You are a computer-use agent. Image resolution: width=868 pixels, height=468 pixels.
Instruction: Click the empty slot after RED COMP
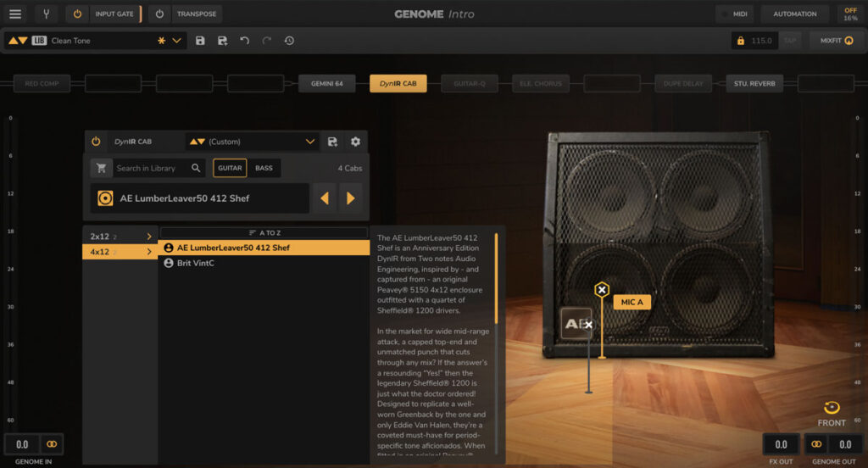coord(113,84)
